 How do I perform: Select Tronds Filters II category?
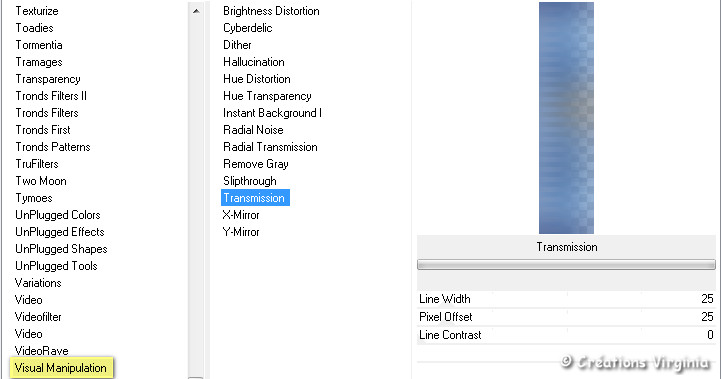click(51, 96)
